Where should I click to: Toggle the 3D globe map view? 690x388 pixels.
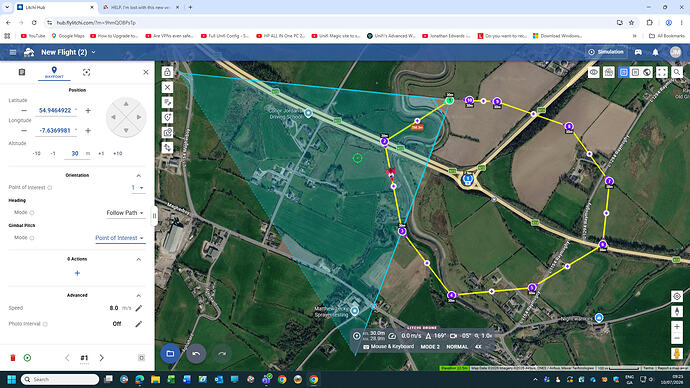pyautogui.click(x=647, y=72)
